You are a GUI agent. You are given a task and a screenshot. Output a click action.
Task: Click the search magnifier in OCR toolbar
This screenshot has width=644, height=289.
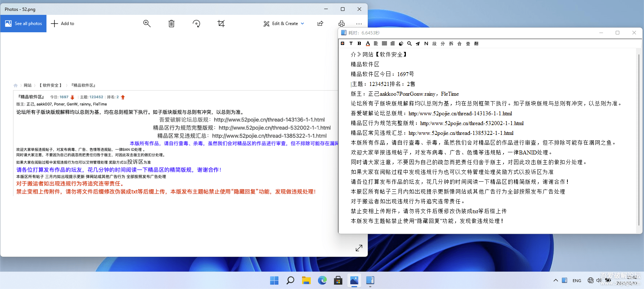pos(409,44)
